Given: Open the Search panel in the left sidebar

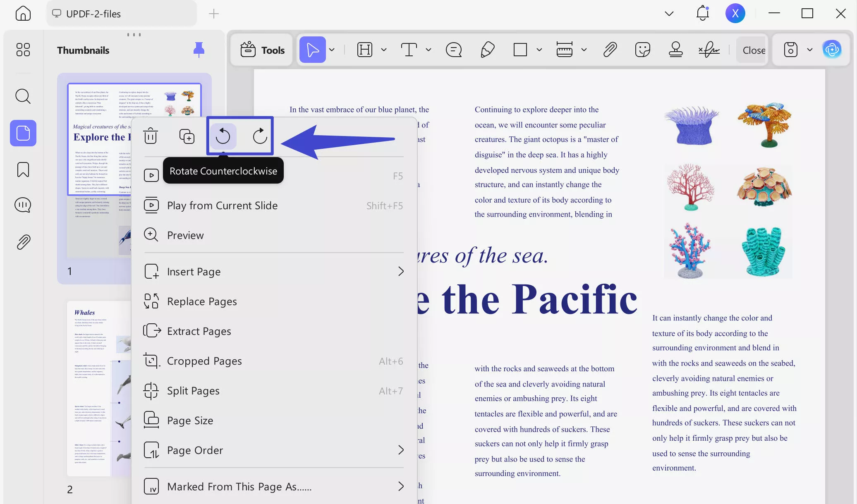Looking at the screenshot, I should (23, 96).
